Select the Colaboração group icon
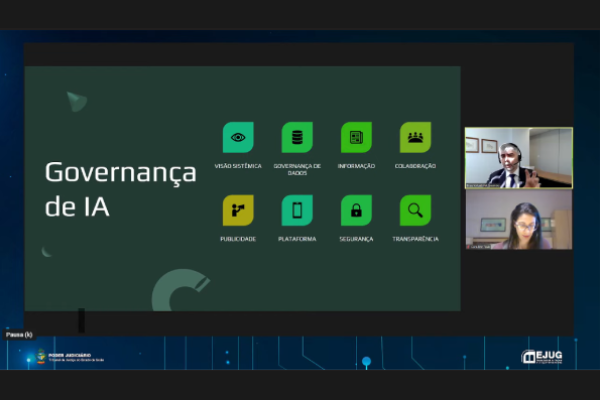 pyautogui.click(x=415, y=137)
